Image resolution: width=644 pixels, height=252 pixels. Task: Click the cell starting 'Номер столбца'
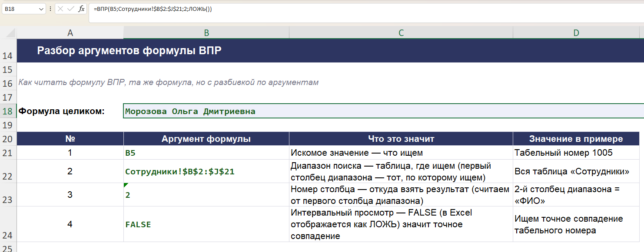(x=401, y=195)
